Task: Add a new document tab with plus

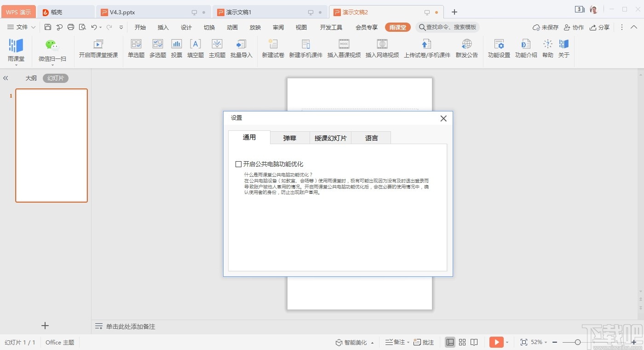Action: tap(454, 12)
